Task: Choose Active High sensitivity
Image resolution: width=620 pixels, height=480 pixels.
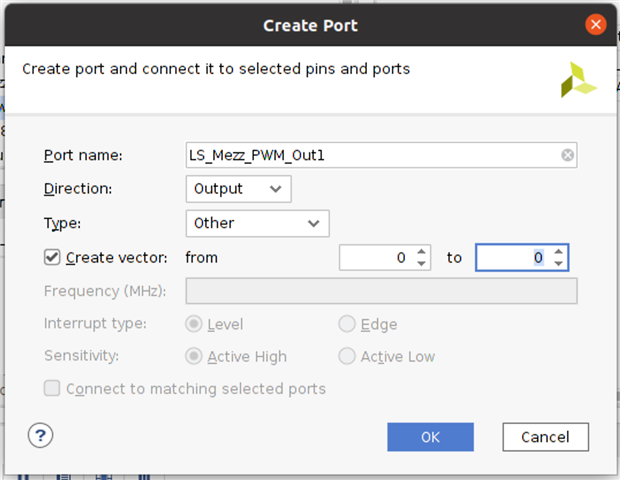Action: click(194, 356)
